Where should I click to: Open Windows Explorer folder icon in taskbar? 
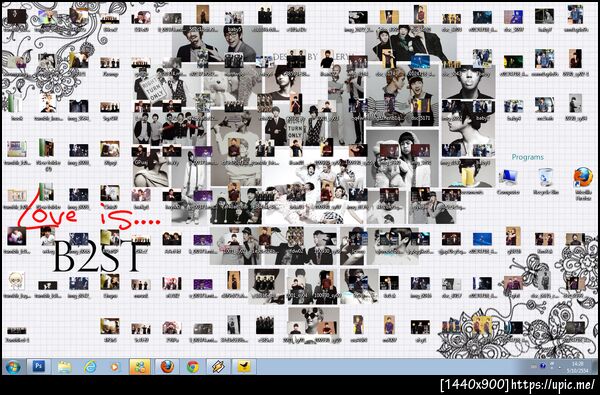tap(64, 367)
